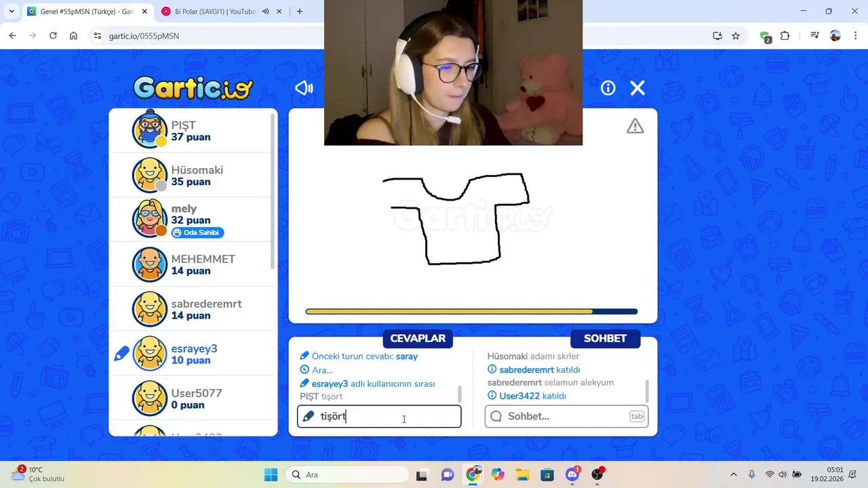Image resolution: width=868 pixels, height=488 pixels.
Task: Select the CEVAPLAR panel header
Action: tap(418, 338)
